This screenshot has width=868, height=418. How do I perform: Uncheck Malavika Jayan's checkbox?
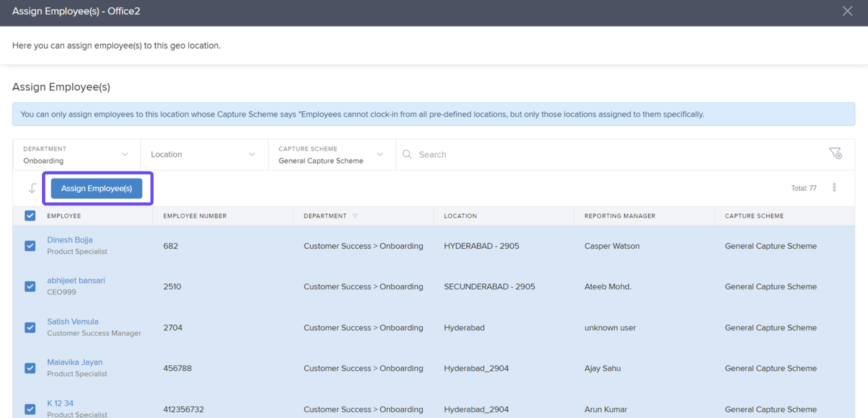[30, 368]
